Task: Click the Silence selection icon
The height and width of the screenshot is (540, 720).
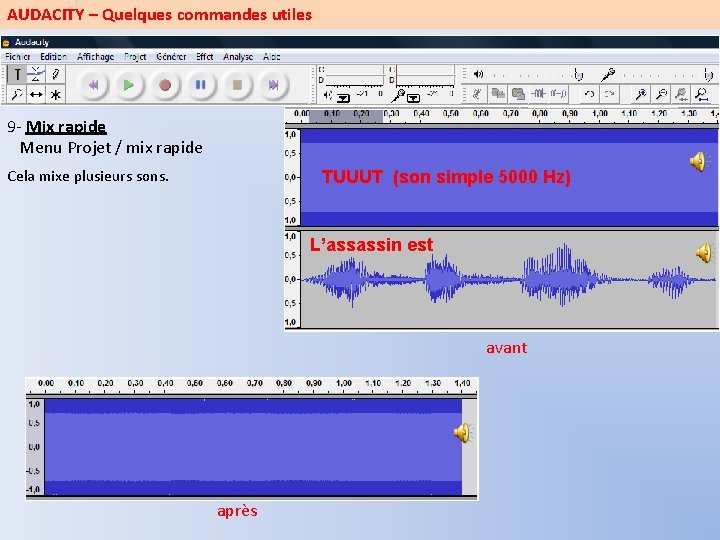Action: click(x=558, y=94)
